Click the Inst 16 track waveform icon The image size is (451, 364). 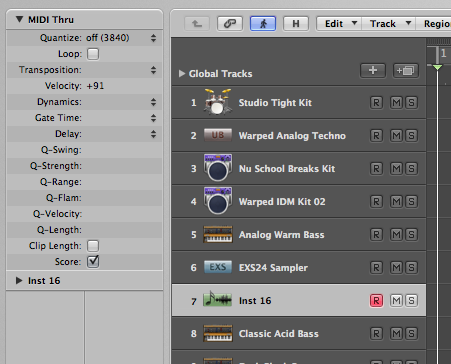pos(218,299)
